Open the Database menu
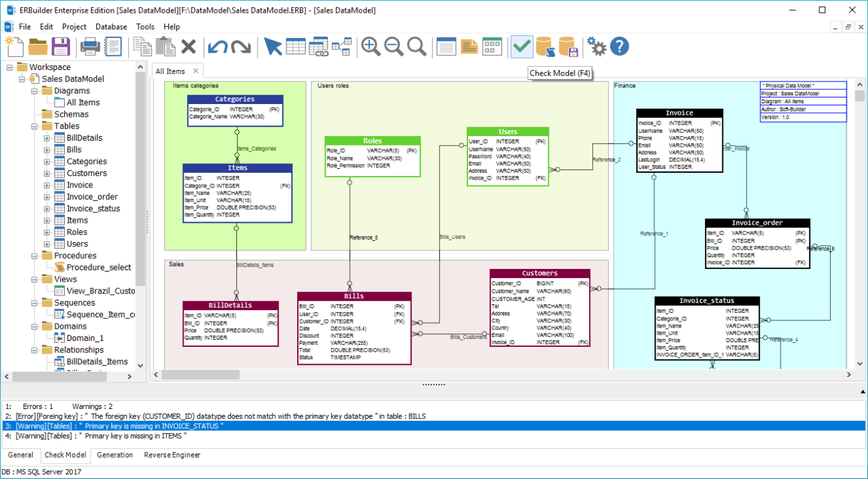This screenshot has height=479, width=868. 110,27
